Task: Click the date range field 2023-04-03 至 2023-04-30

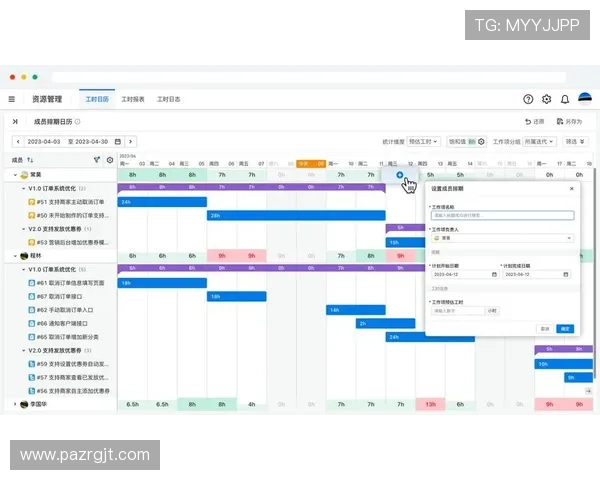Action: (69, 142)
